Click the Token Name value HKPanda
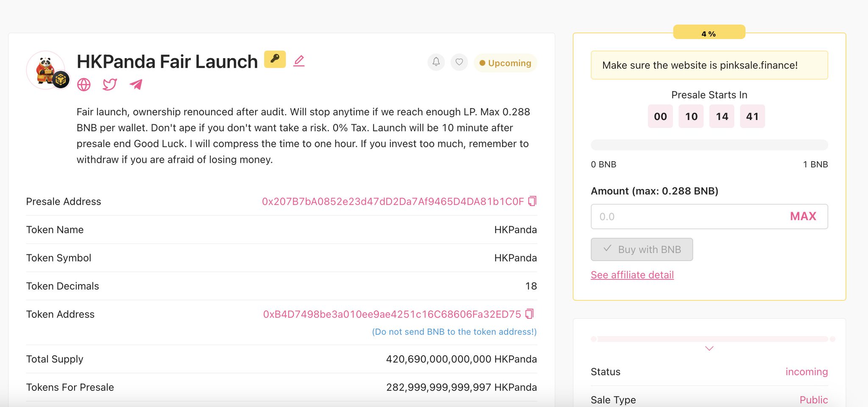The height and width of the screenshot is (407, 868). [x=515, y=230]
